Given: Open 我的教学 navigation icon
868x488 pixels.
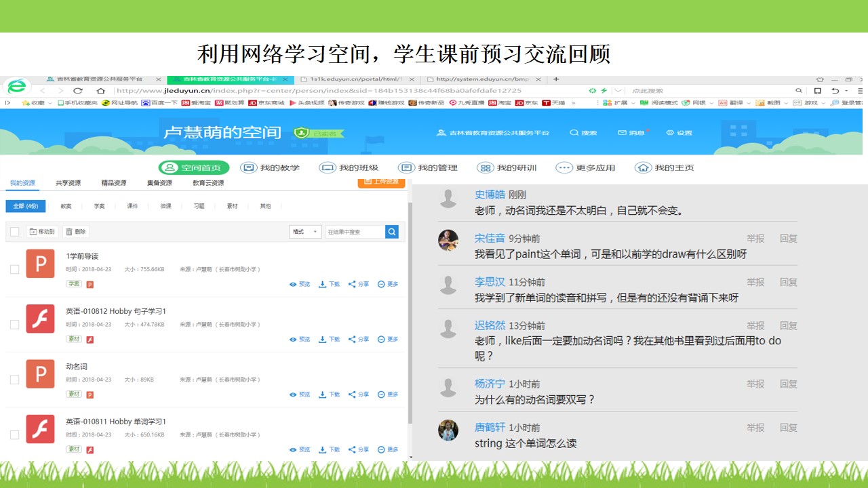Looking at the screenshot, I should 249,167.
